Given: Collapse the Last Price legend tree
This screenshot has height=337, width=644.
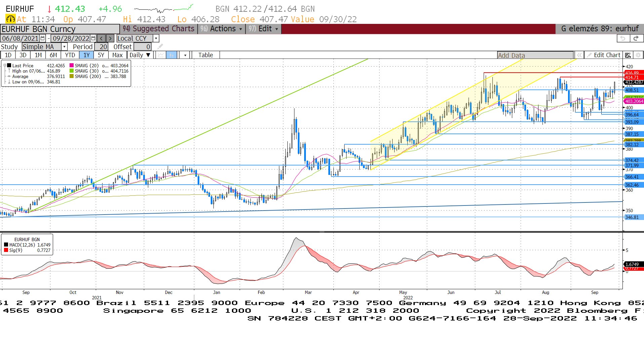Looking at the screenshot, I should pos(5,66).
